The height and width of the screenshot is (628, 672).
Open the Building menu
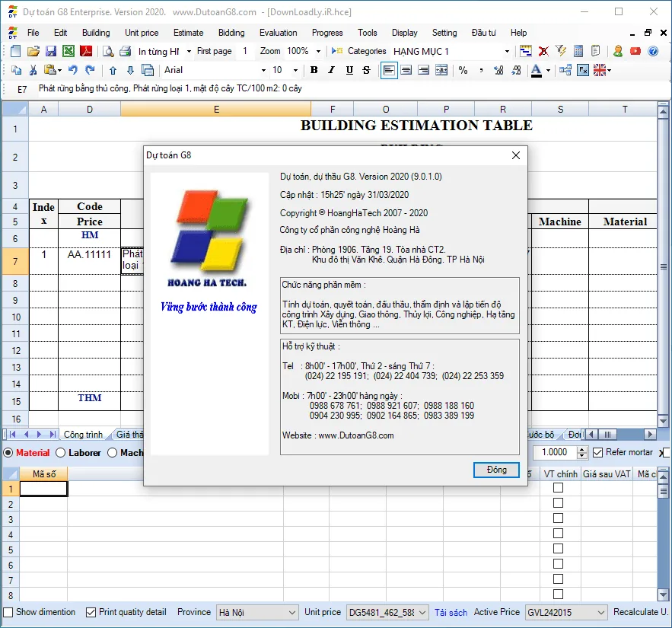(x=96, y=33)
